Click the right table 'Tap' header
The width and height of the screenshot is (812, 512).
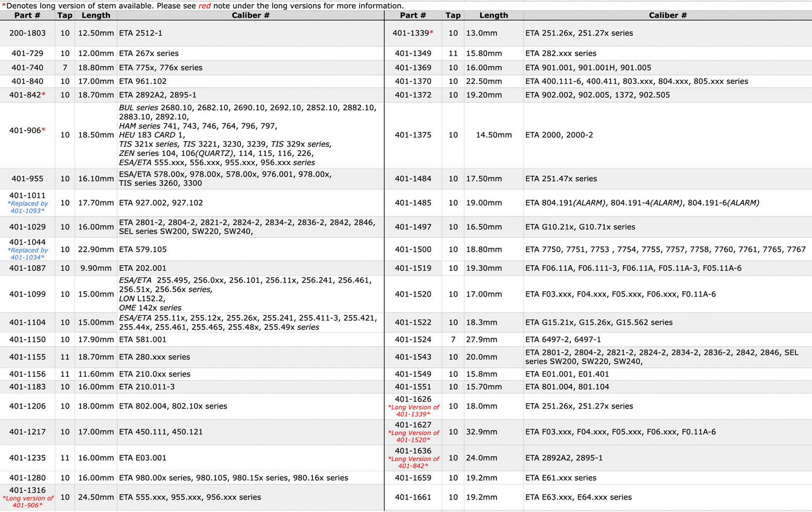[x=453, y=15]
